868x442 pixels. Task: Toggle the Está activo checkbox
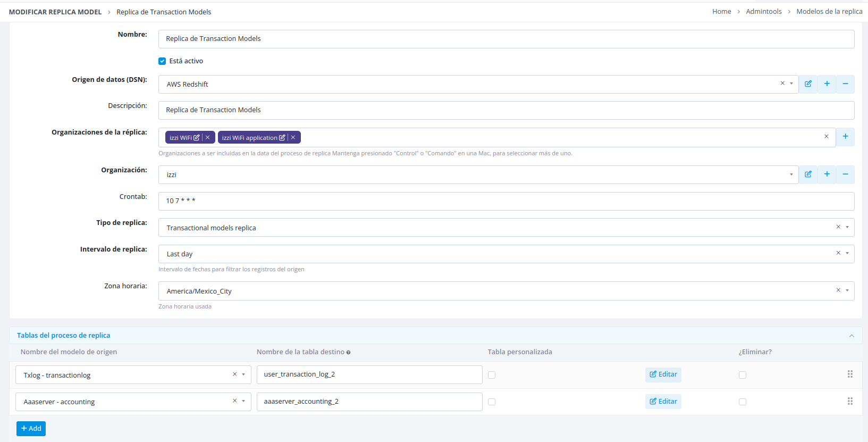pos(162,61)
